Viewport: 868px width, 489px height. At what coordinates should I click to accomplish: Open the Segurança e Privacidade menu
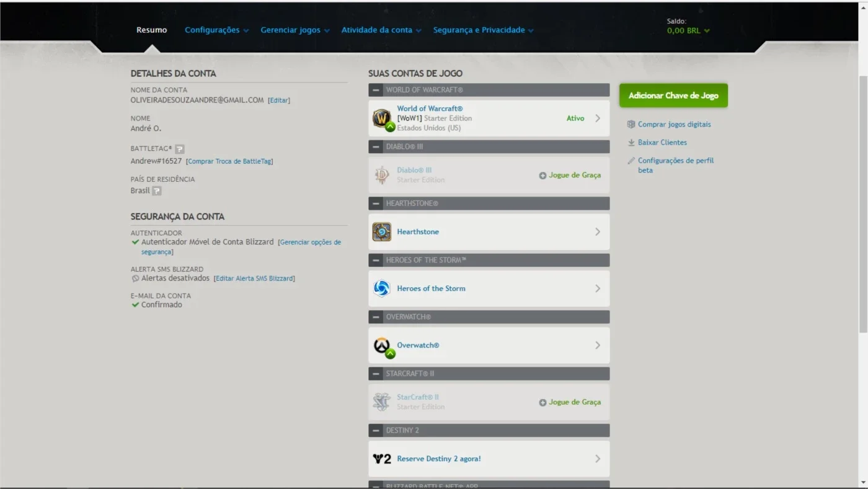(x=484, y=30)
